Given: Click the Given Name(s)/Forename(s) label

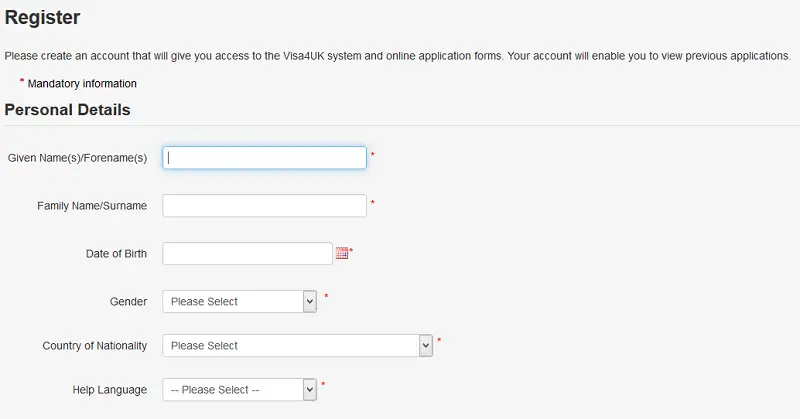Looking at the screenshot, I should point(77,158).
